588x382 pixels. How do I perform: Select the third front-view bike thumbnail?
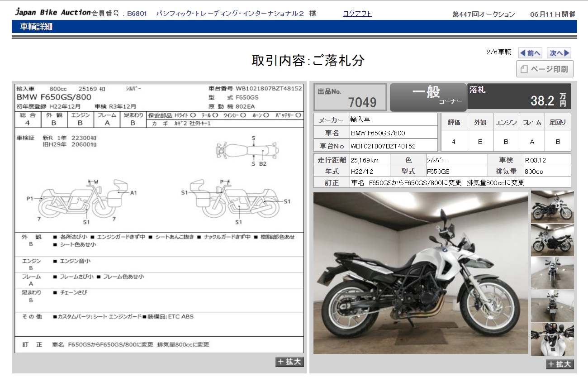click(x=552, y=273)
